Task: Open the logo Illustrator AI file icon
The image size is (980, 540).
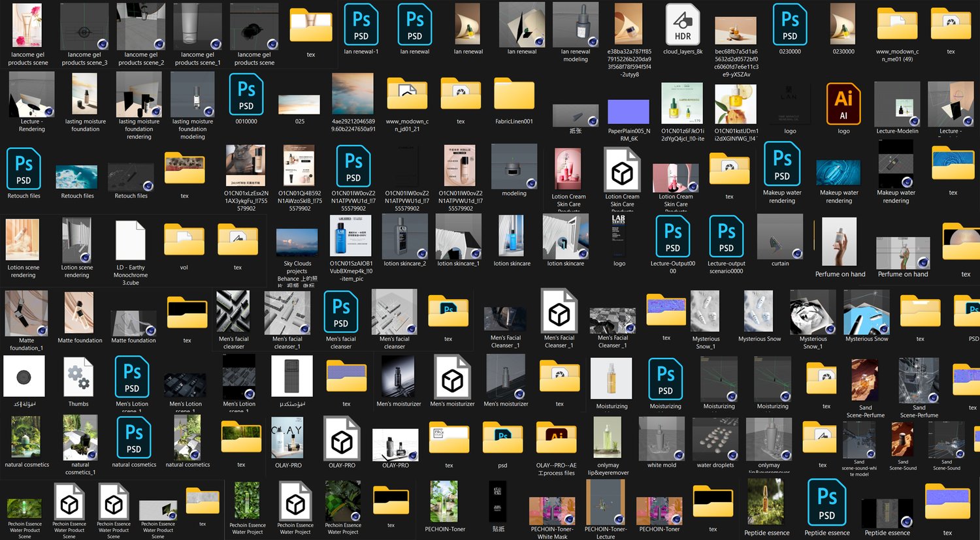Action: point(843,103)
